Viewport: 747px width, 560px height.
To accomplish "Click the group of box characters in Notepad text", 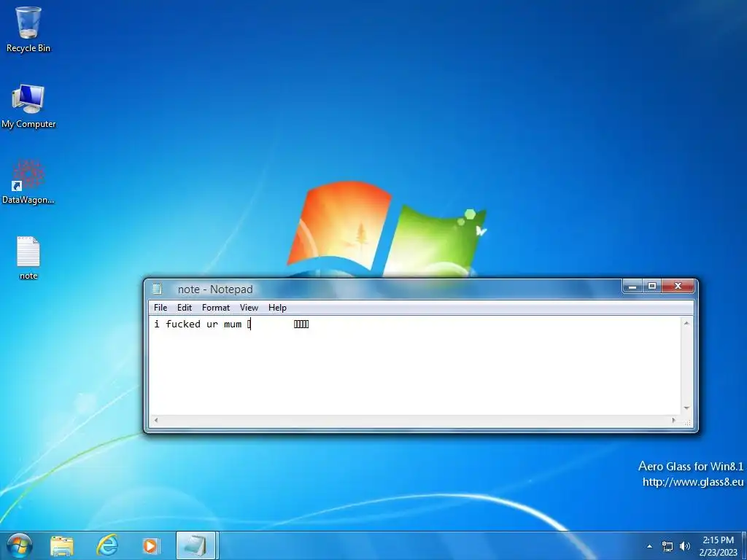I will click(x=301, y=324).
